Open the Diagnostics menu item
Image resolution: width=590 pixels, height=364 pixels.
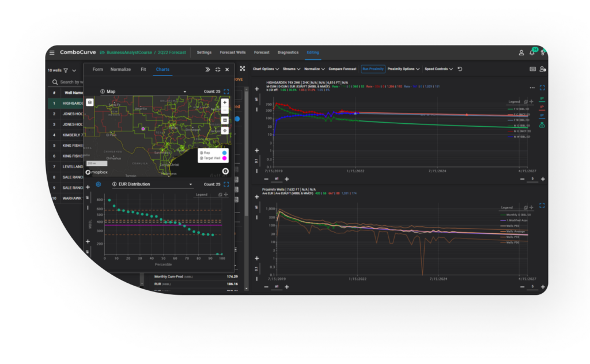point(288,52)
